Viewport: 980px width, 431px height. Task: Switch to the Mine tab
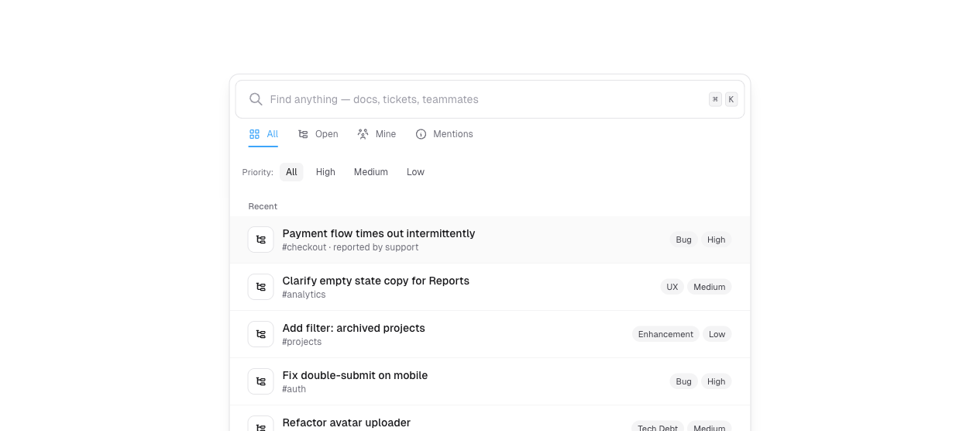[x=377, y=134]
